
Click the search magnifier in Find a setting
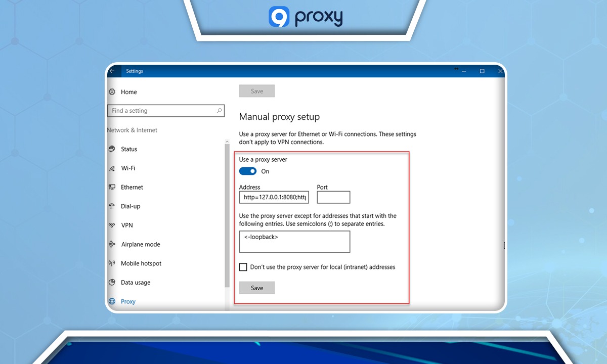point(219,110)
